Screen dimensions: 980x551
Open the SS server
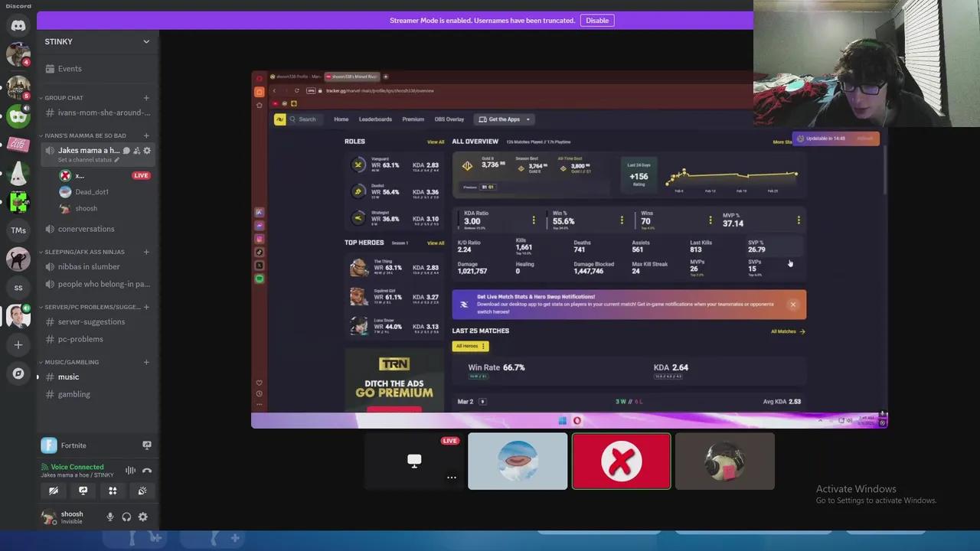tap(18, 288)
